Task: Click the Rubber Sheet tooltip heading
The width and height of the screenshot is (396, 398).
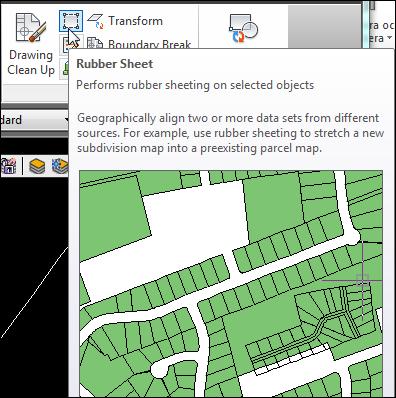Action: click(114, 64)
